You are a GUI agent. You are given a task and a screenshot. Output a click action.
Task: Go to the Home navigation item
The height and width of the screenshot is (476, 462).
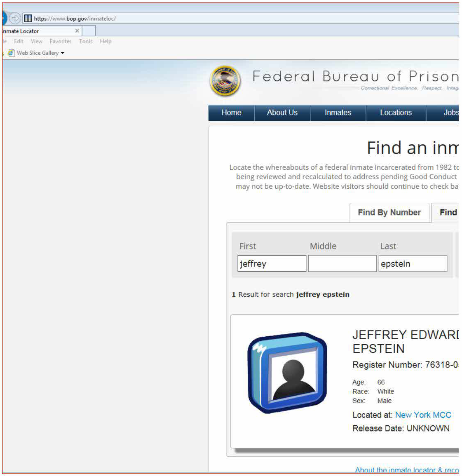pyautogui.click(x=231, y=113)
